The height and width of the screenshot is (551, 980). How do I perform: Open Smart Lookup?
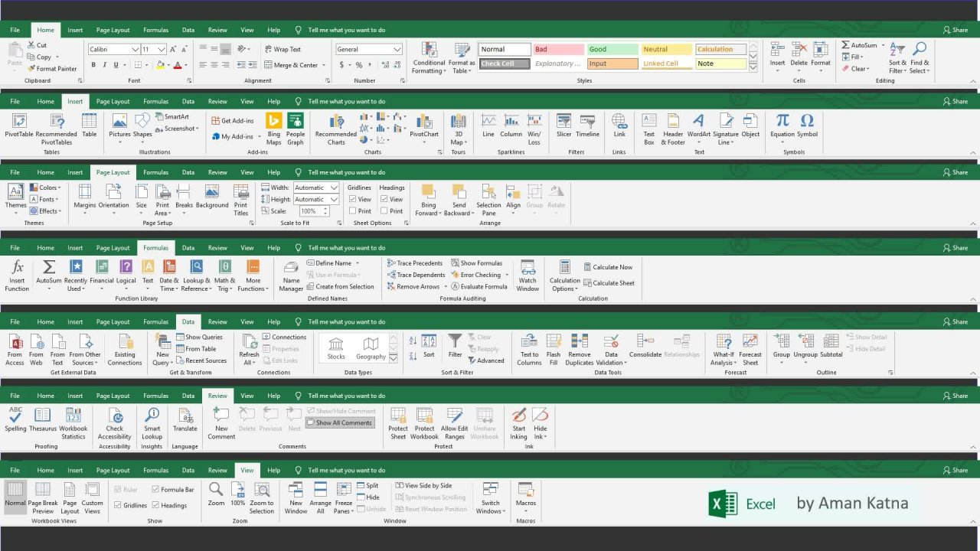point(152,423)
